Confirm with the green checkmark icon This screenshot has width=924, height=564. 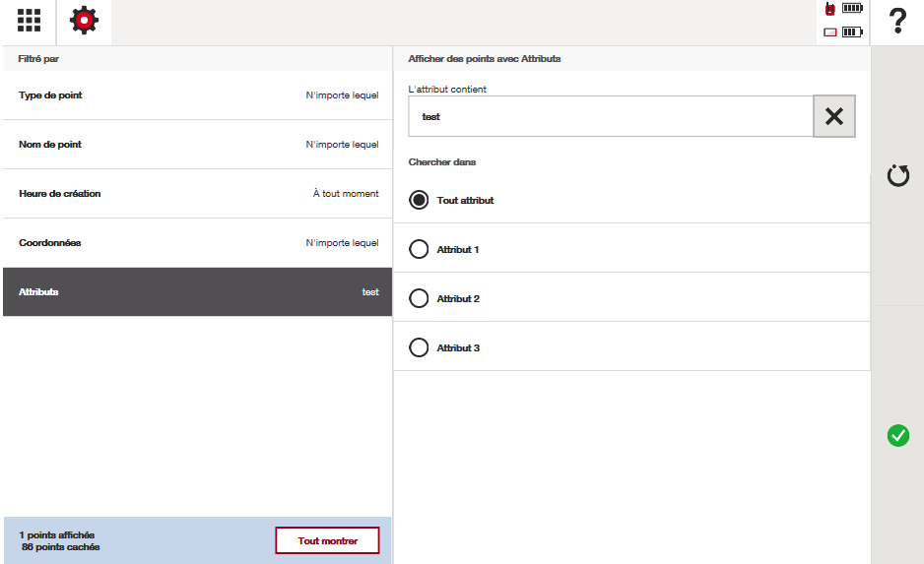pos(897,435)
